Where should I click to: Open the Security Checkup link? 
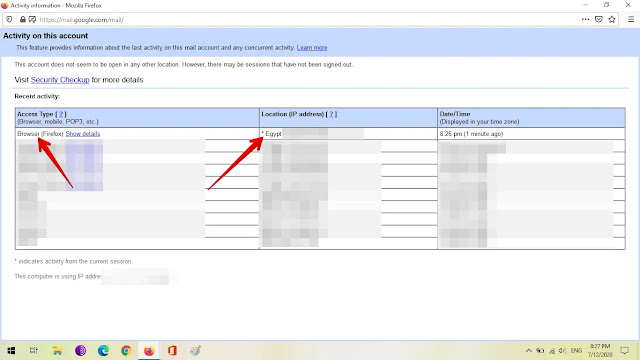coord(60,80)
